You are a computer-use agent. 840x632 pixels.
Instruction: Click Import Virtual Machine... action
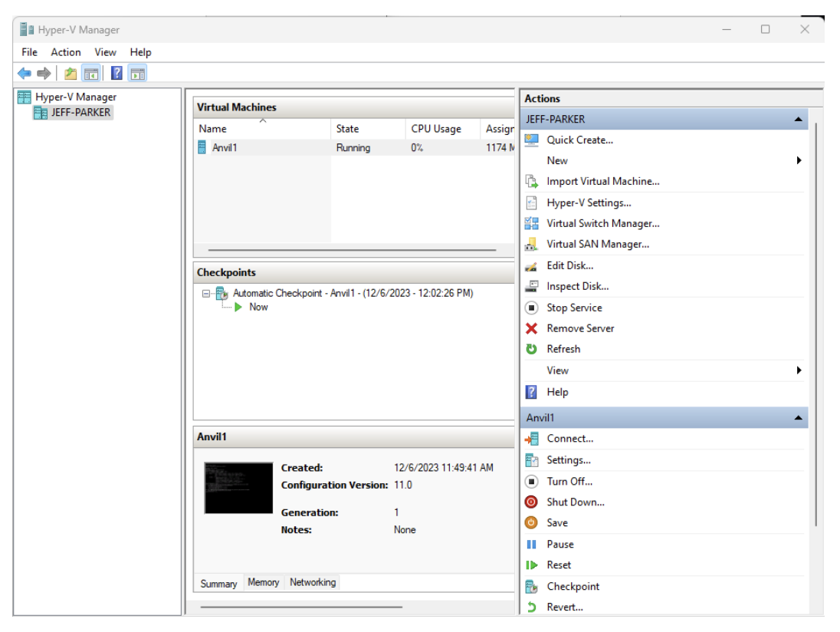(602, 182)
